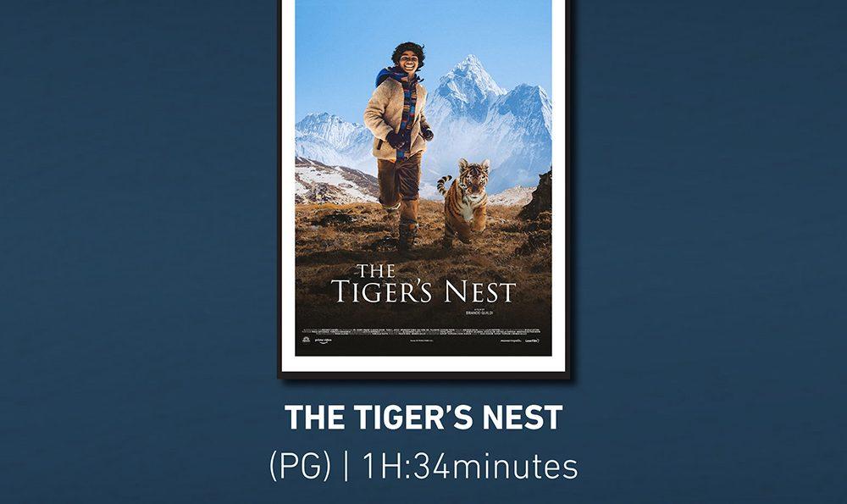Click the 1H:34minutes runtime text
The height and width of the screenshot is (504, 847).
(470, 466)
